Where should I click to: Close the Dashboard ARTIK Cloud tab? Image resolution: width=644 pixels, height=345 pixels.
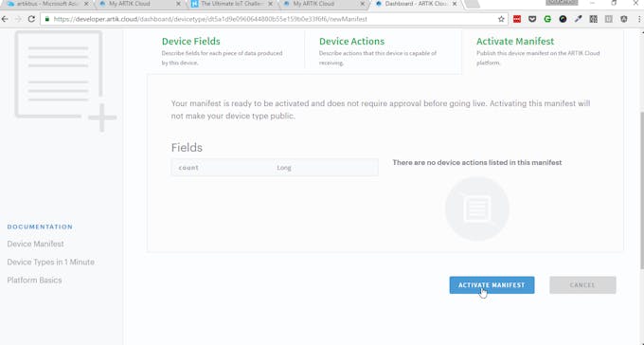coord(455,4)
